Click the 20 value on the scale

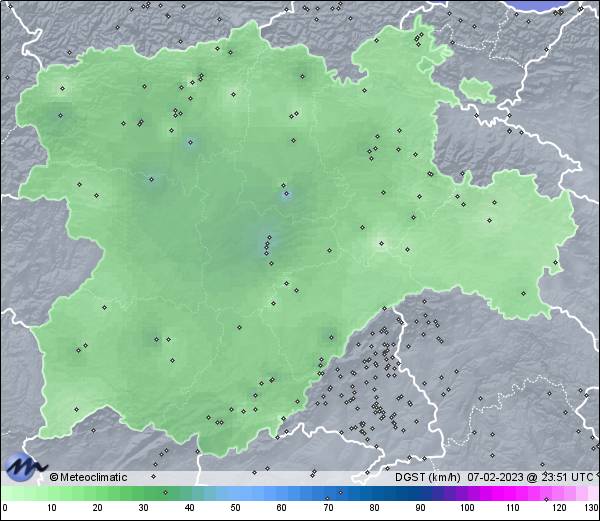pos(98,508)
